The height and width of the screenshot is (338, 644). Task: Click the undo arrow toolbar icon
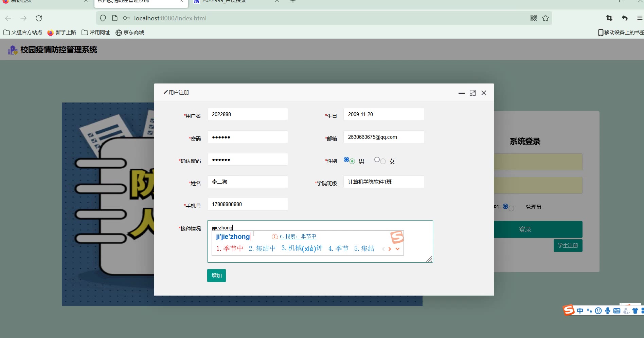tap(625, 18)
